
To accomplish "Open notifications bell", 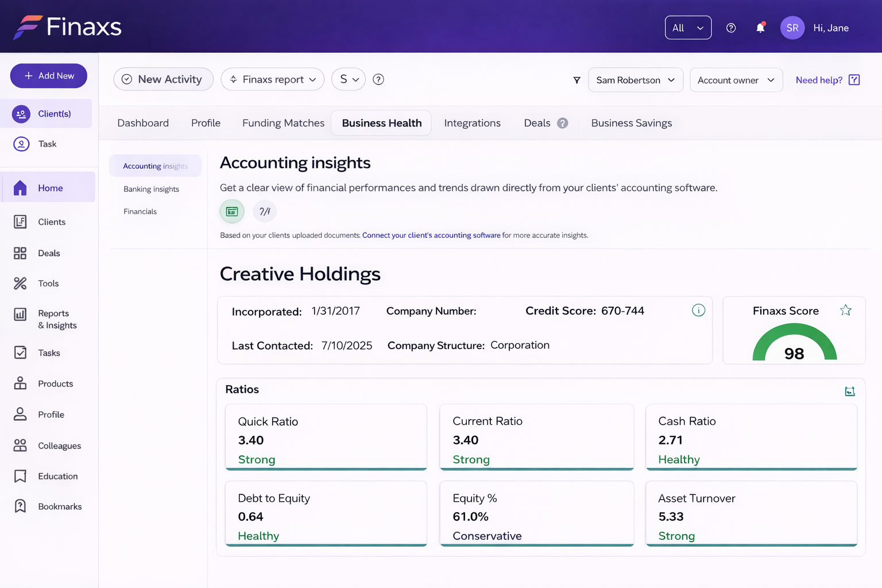I will tap(760, 28).
